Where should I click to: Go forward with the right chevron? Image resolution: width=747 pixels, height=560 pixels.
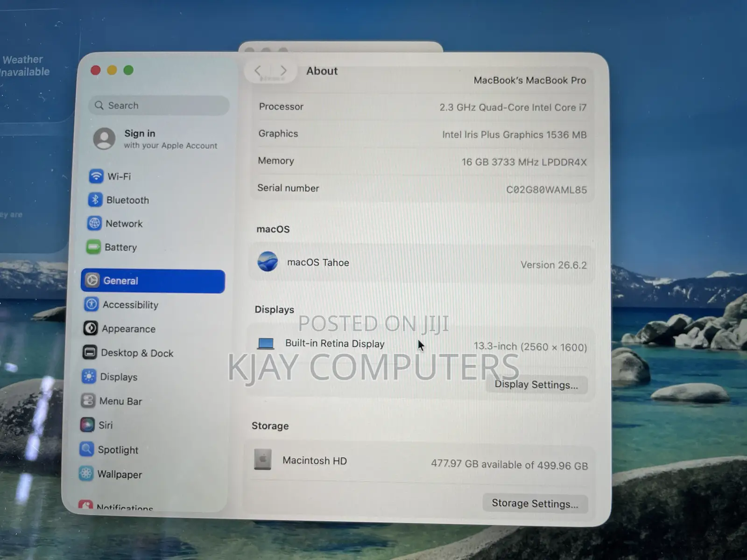pyautogui.click(x=283, y=70)
